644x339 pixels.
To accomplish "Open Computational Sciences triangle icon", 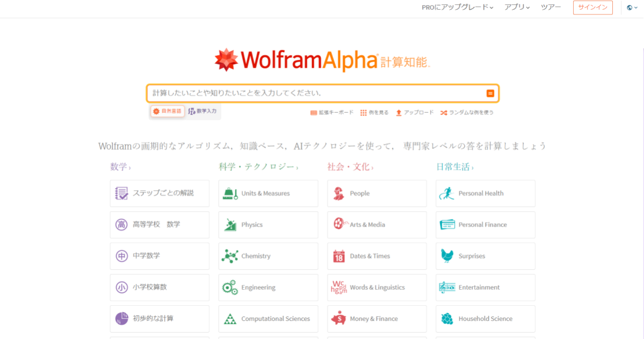I will pyautogui.click(x=230, y=319).
